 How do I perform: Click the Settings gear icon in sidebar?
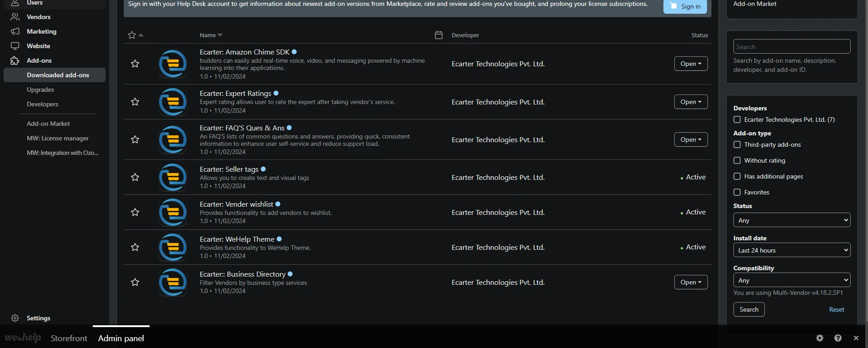(x=15, y=318)
